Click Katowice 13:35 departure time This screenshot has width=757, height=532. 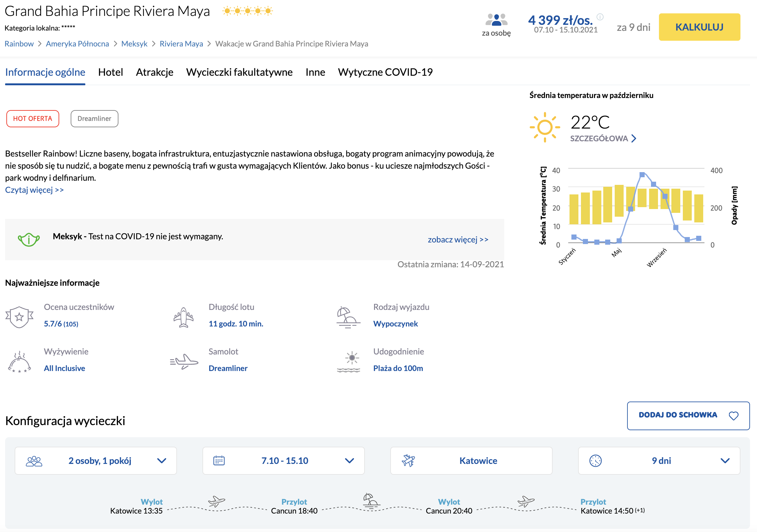[x=136, y=511]
